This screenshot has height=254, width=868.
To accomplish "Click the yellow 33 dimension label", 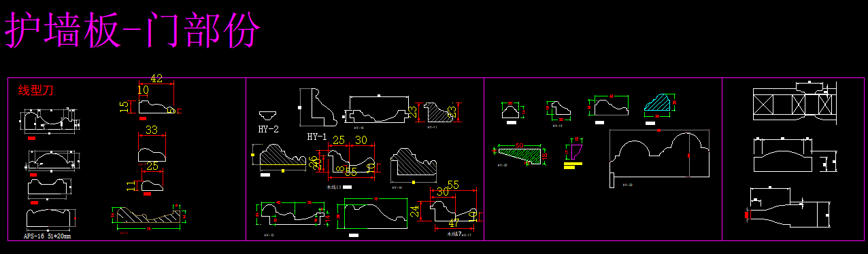I will pyautogui.click(x=152, y=130).
